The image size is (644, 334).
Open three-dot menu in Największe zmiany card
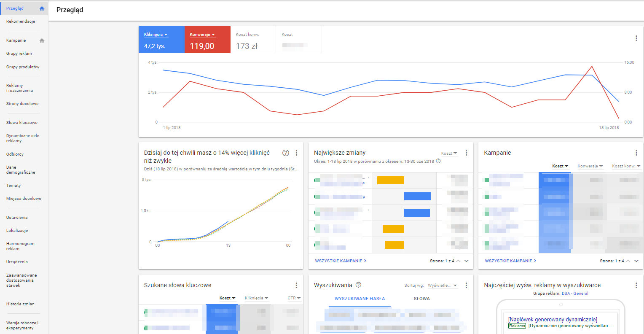tap(466, 153)
